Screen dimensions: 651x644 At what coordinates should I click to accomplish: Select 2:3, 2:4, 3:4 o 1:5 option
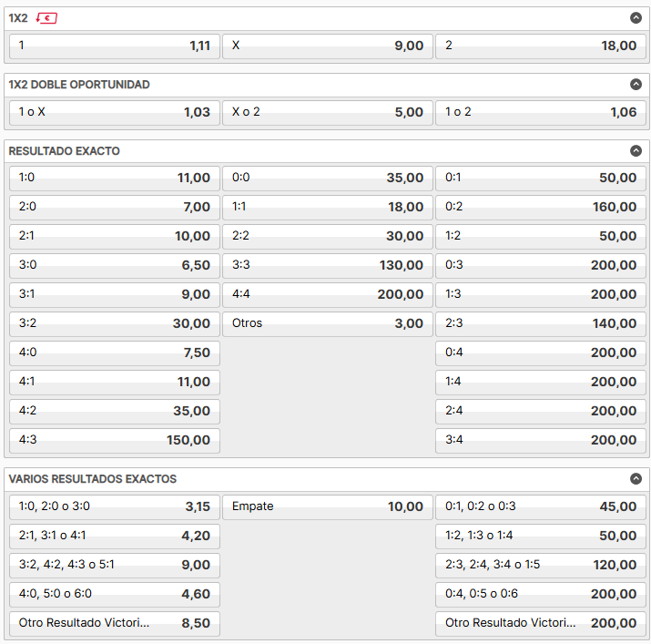point(541,565)
